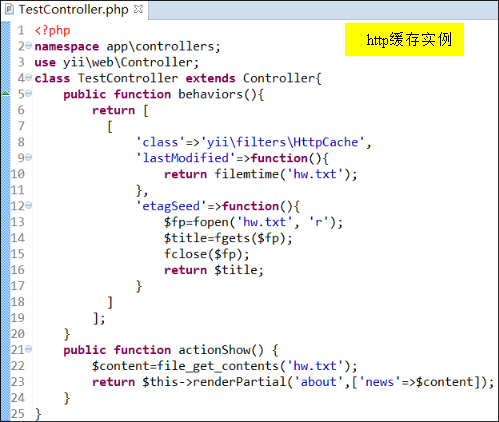This screenshot has height=422, width=499.
Task: Click the green override marker beside line 5
Action: pyautogui.click(x=6, y=93)
